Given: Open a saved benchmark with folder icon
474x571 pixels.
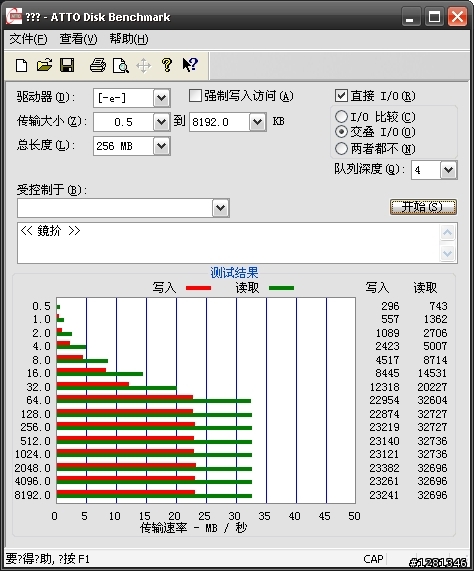Looking at the screenshot, I should tap(44, 66).
